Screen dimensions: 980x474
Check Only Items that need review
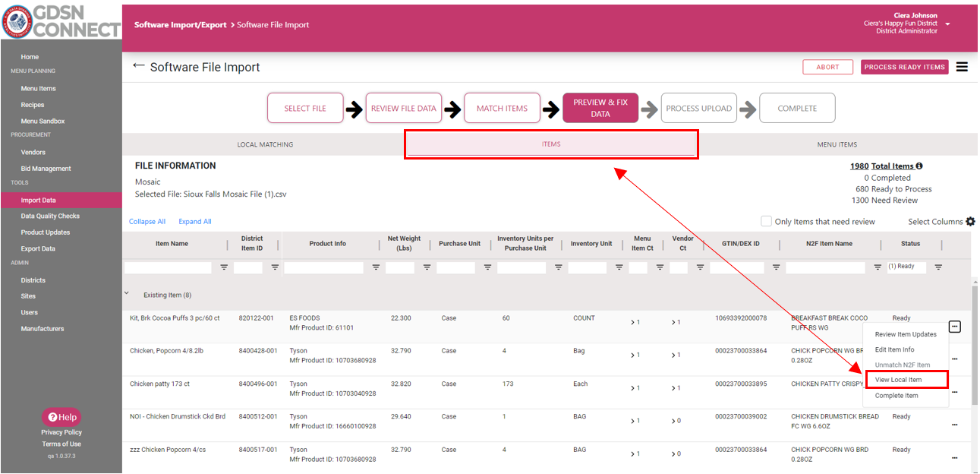[x=766, y=221]
